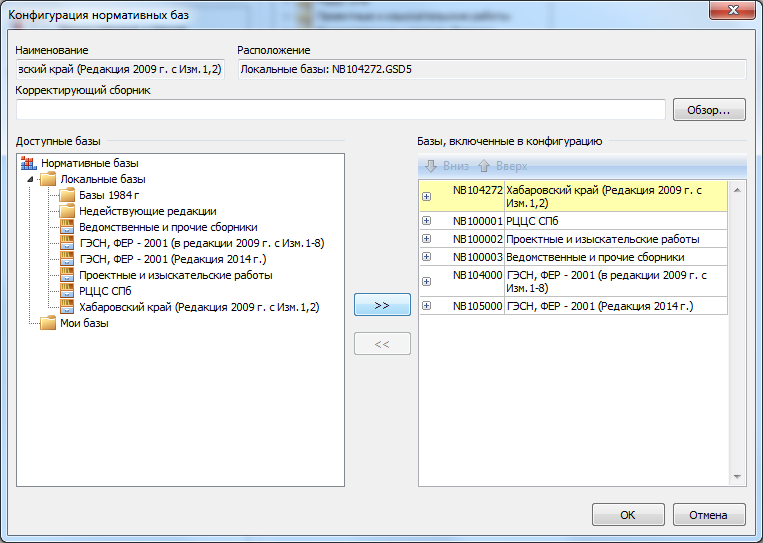Click the Базы 1984 г folder icon
Image resolution: width=763 pixels, height=543 pixels.
click(x=67, y=195)
